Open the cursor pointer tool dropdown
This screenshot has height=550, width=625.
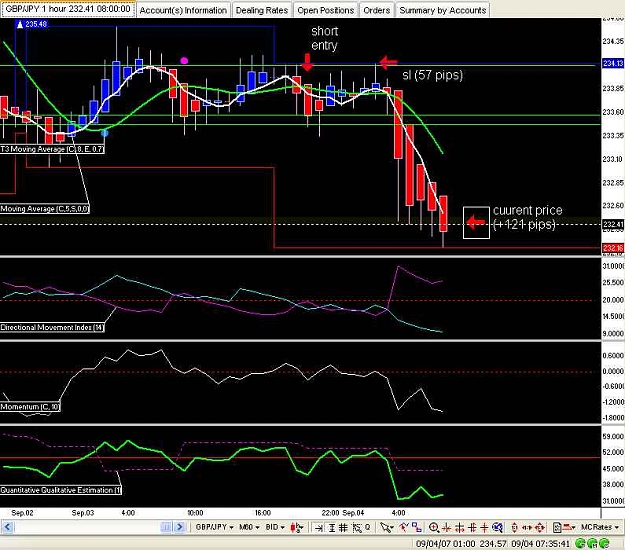pos(387,528)
